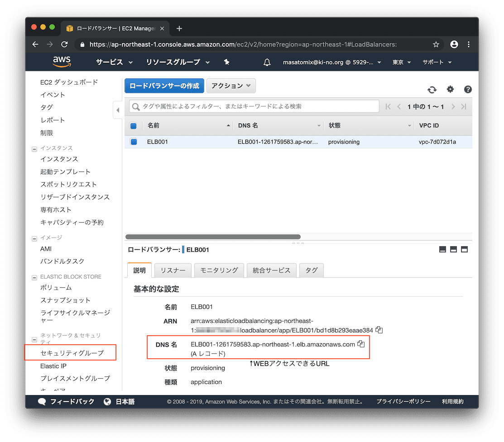Click the filter search input field

(x=254, y=106)
